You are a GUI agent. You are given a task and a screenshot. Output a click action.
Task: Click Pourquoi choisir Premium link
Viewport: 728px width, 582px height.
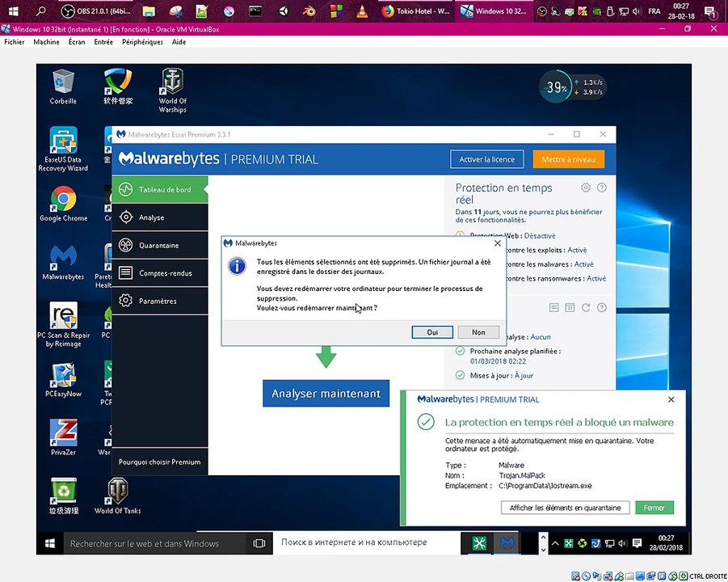160,462
